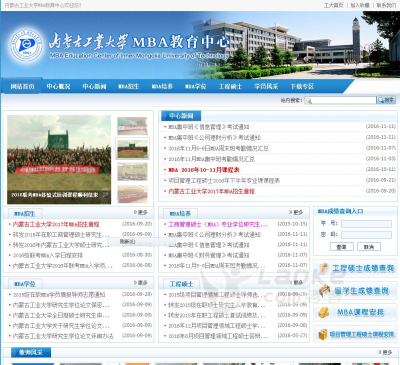Expand 更多 in MBA培养 section

pyautogui.click(x=296, y=212)
